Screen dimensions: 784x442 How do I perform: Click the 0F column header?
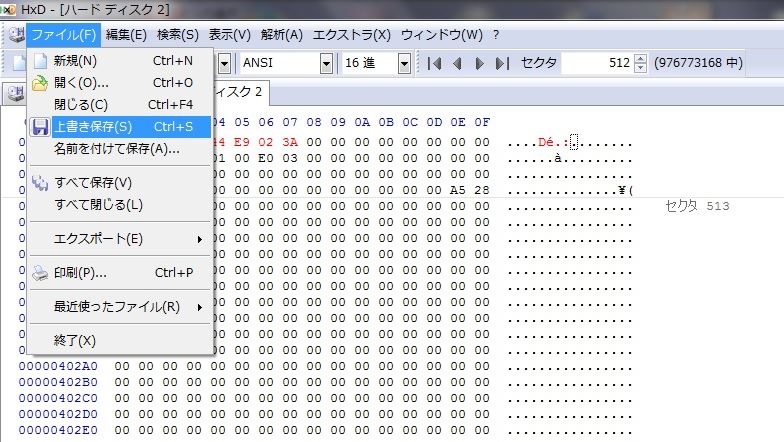pos(482,122)
